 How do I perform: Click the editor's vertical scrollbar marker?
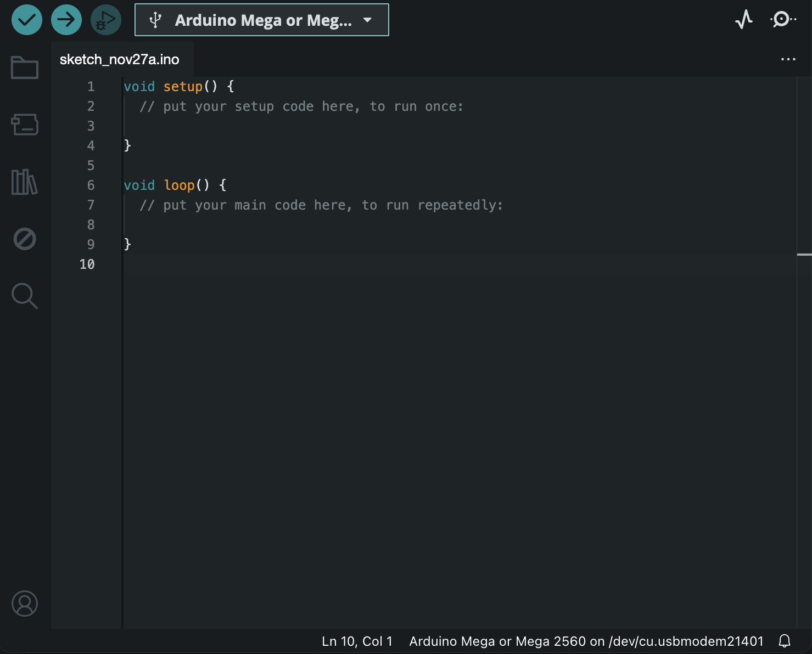pyautogui.click(x=804, y=255)
